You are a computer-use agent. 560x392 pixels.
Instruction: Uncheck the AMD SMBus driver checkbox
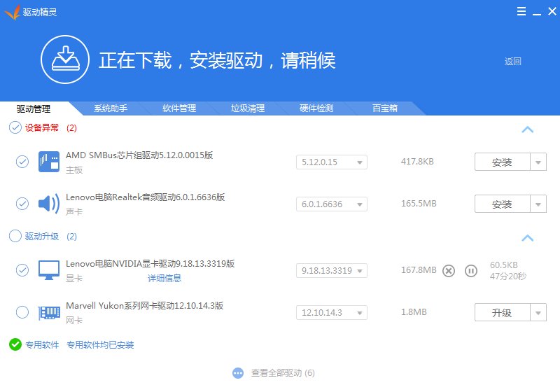click(x=22, y=162)
